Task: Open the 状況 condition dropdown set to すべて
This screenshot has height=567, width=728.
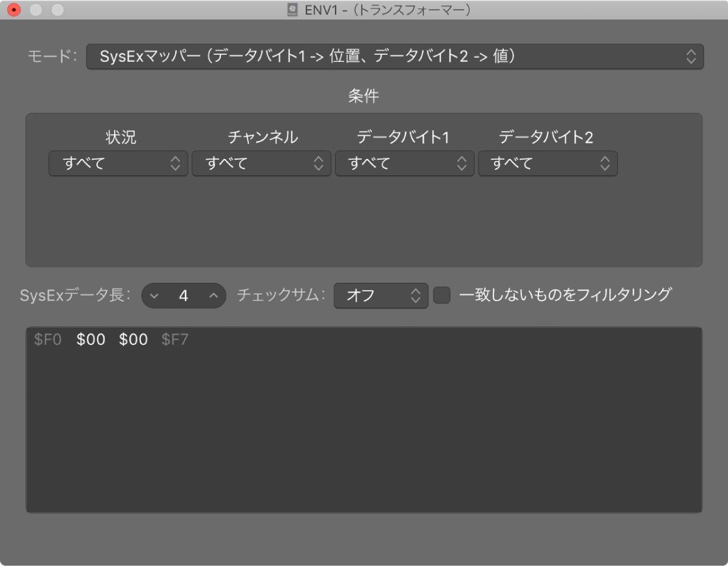Action: tap(118, 164)
